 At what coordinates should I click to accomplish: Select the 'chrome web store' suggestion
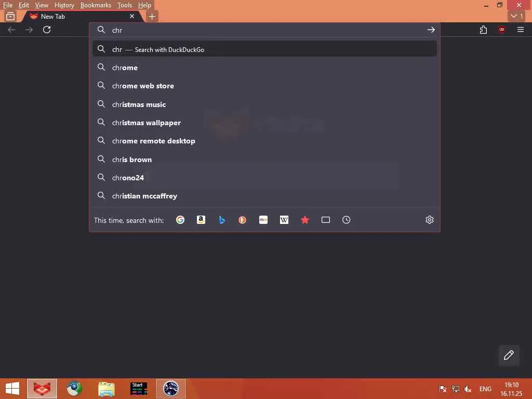click(x=264, y=86)
